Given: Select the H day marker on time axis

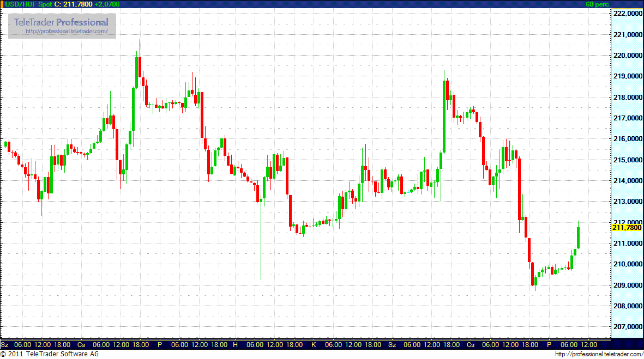Looking at the screenshot, I should pos(235,345).
